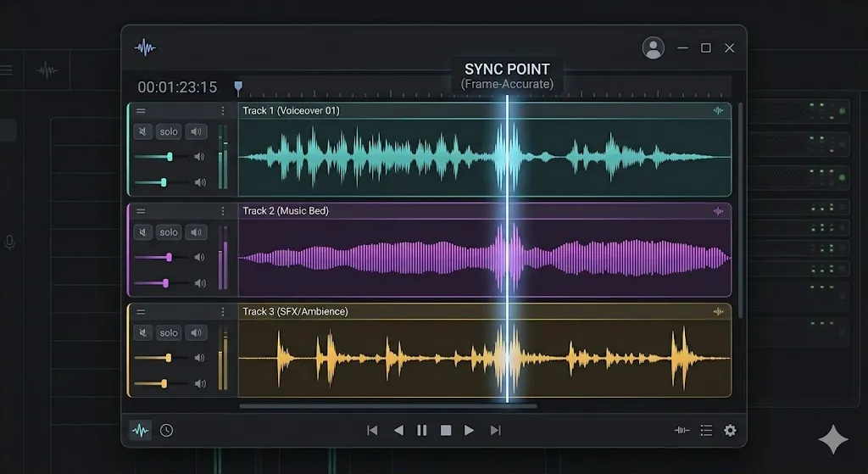868x474 pixels.
Task: Toggle speaker monitor on Track 1 Voiceover
Action: pyautogui.click(x=196, y=131)
